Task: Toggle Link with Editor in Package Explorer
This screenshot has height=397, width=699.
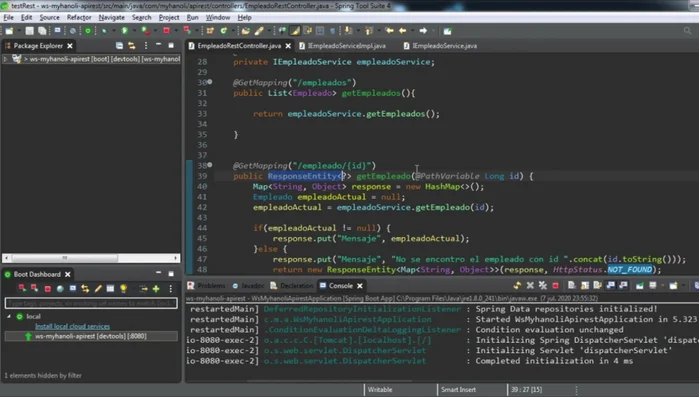Action: tap(132, 45)
